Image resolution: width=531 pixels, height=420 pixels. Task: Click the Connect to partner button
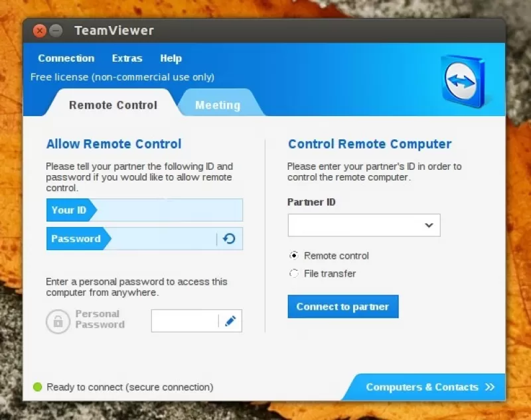[342, 307]
